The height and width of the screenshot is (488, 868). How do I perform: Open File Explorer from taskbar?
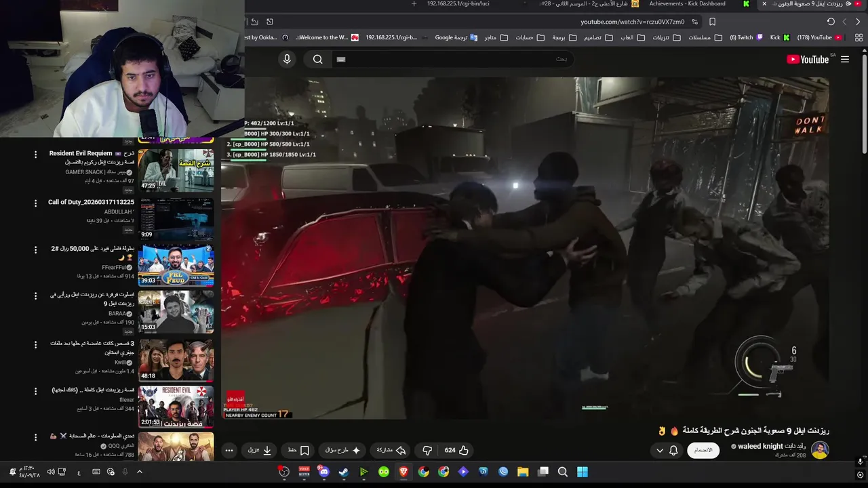[523, 472]
